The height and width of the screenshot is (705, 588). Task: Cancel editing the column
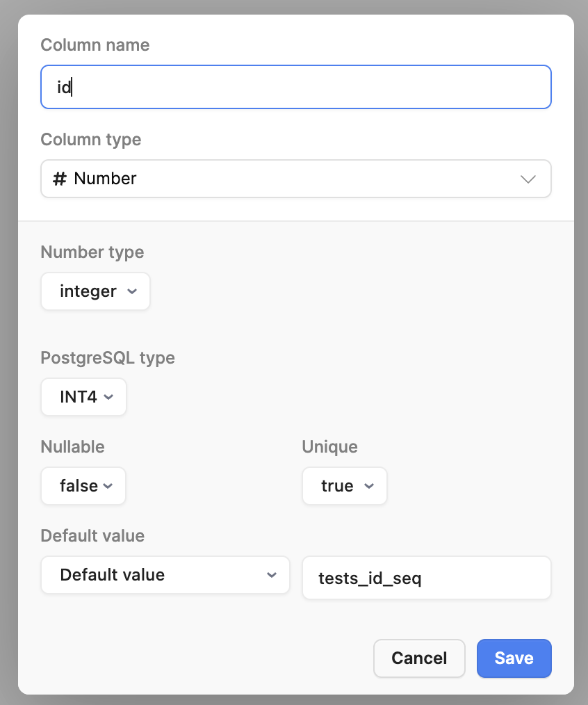click(x=419, y=658)
